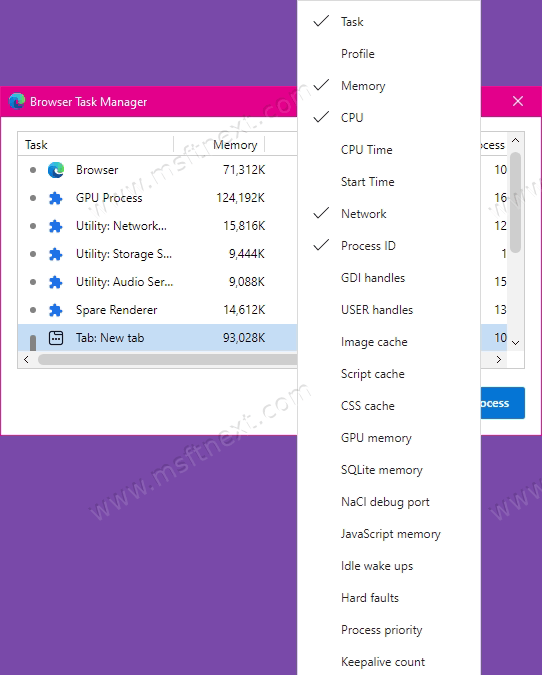Click the vertical scrollbar down arrow
The width and height of the screenshot is (542, 675).
[x=515, y=343]
